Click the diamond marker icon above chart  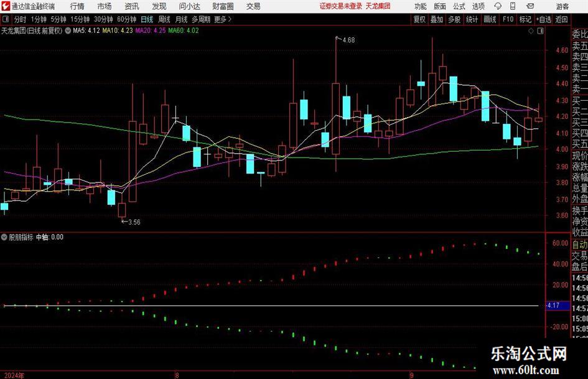click(x=531, y=30)
